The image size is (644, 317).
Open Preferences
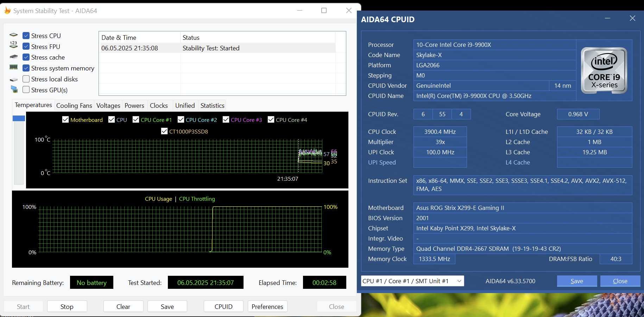[267, 306]
